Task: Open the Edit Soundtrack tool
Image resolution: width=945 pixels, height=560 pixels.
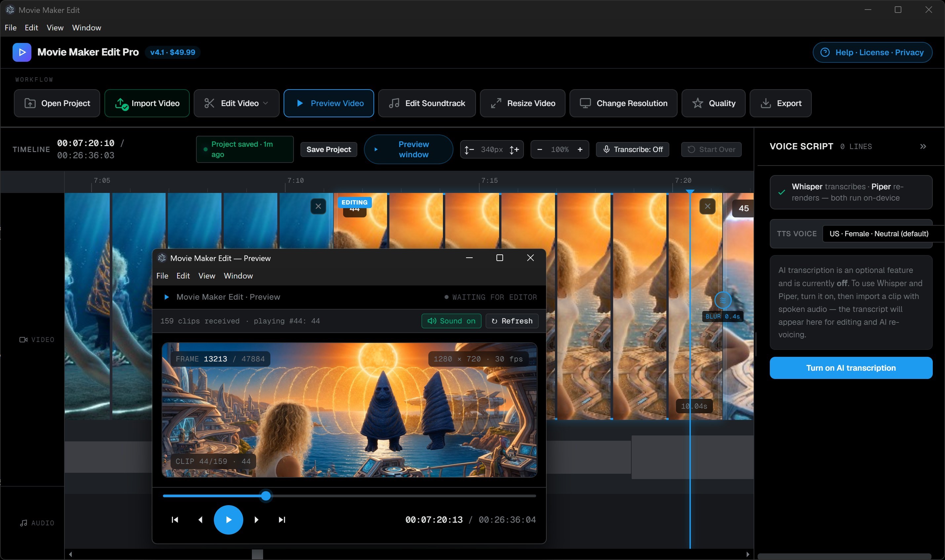Action: pos(427,103)
